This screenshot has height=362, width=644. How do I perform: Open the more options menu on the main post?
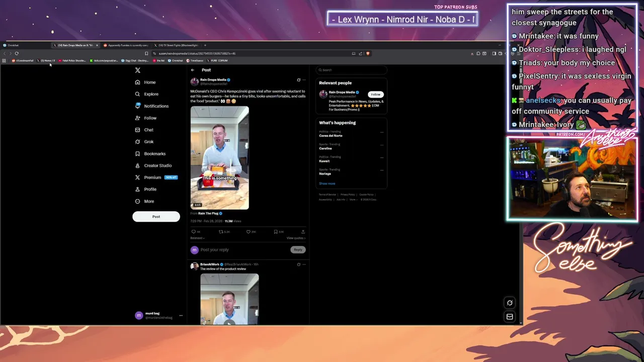pos(304,80)
